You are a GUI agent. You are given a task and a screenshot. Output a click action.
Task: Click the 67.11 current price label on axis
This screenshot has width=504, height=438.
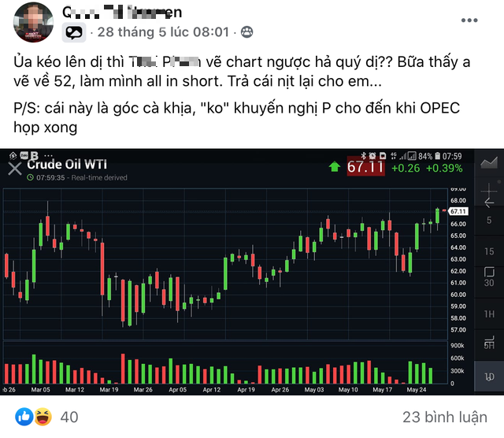tap(458, 211)
